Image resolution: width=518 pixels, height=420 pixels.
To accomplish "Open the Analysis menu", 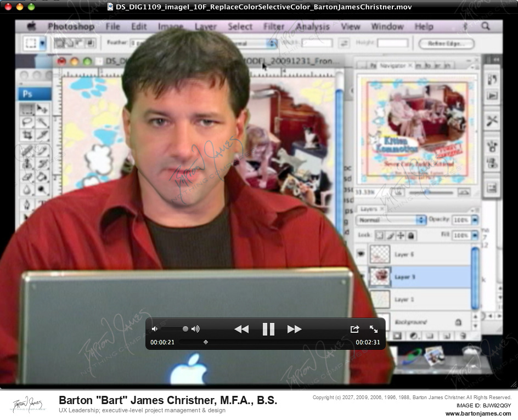I will (313, 26).
